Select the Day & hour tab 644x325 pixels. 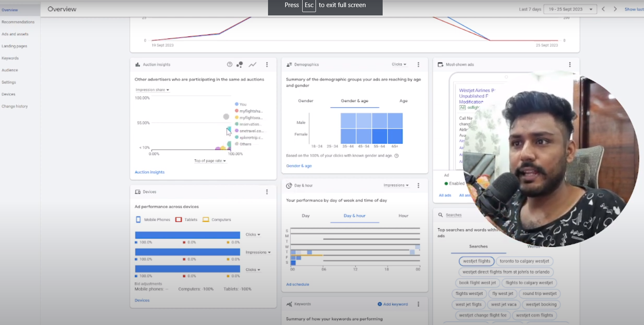(x=355, y=216)
